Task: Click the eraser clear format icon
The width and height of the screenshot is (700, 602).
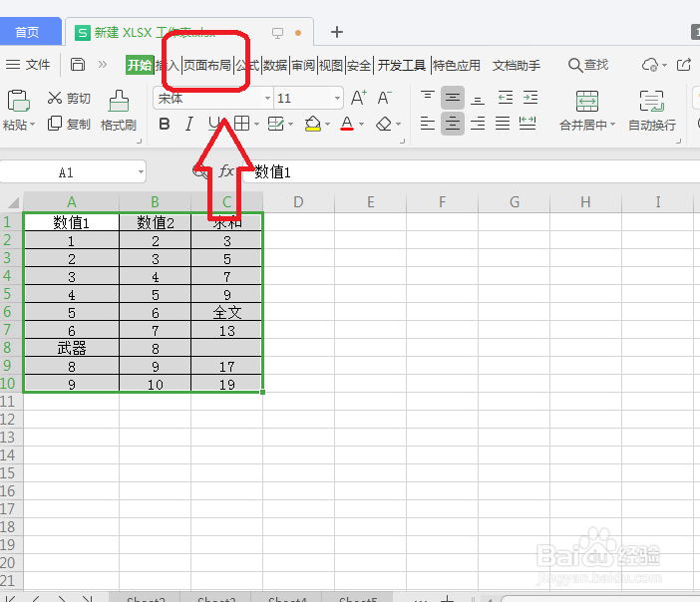Action: click(384, 124)
